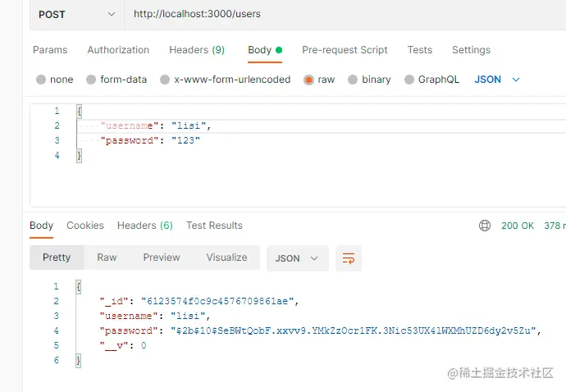The height and width of the screenshot is (392, 566).
Task: Open the POST method dropdown
Action: click(77, 15)
